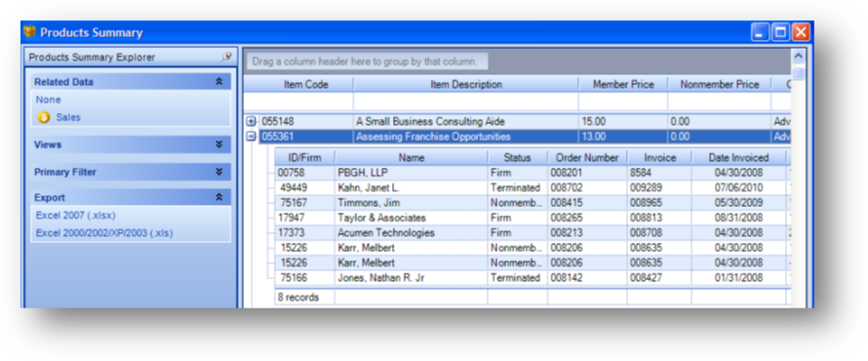Export to Excel 2000/2002/XP/2003 (.xls)
Image resolution: width=868 pixels, height=361 pixels.
pos(104,233)
